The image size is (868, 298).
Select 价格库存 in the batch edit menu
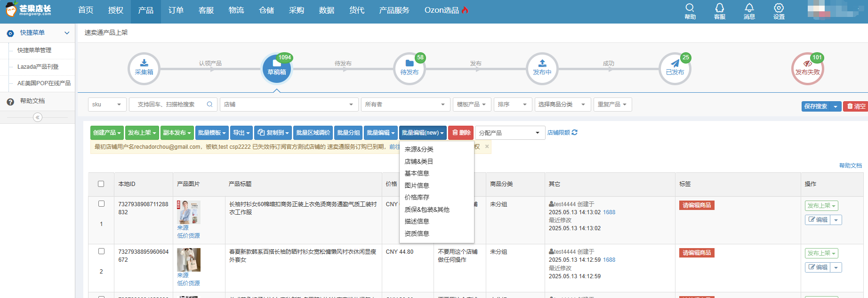tap(417, 197)
